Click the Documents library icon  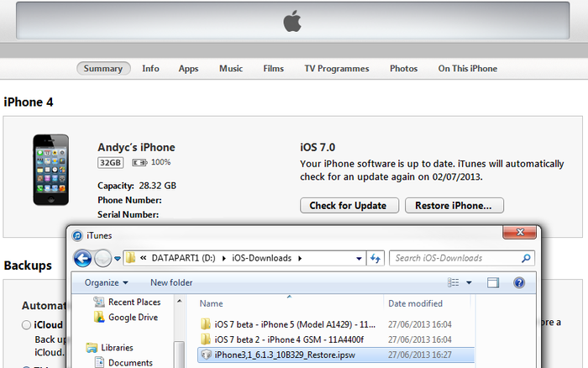click(99, 362)
